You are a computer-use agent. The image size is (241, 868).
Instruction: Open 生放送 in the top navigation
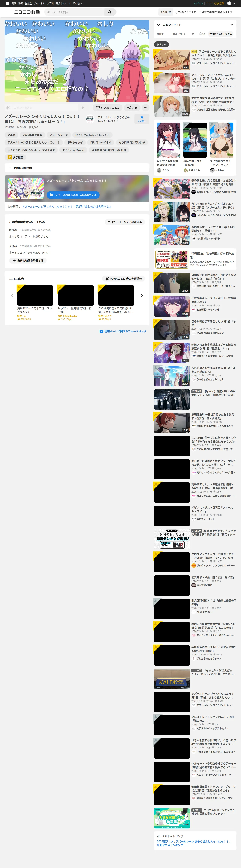click(28, 3)
